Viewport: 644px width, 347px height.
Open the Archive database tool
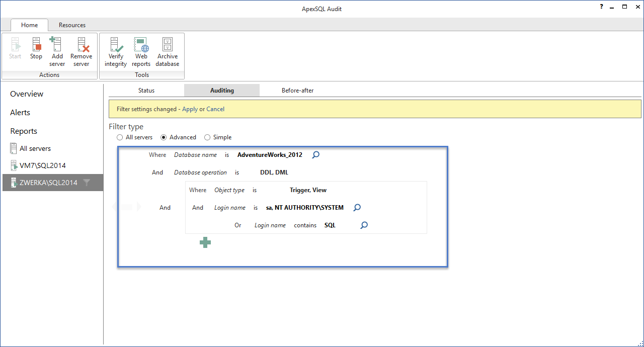168,52
